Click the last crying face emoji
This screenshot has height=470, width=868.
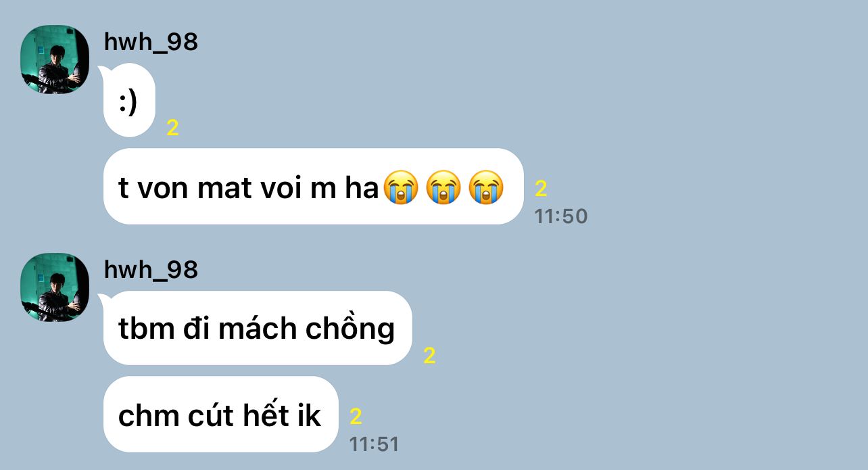pos(486,188)
